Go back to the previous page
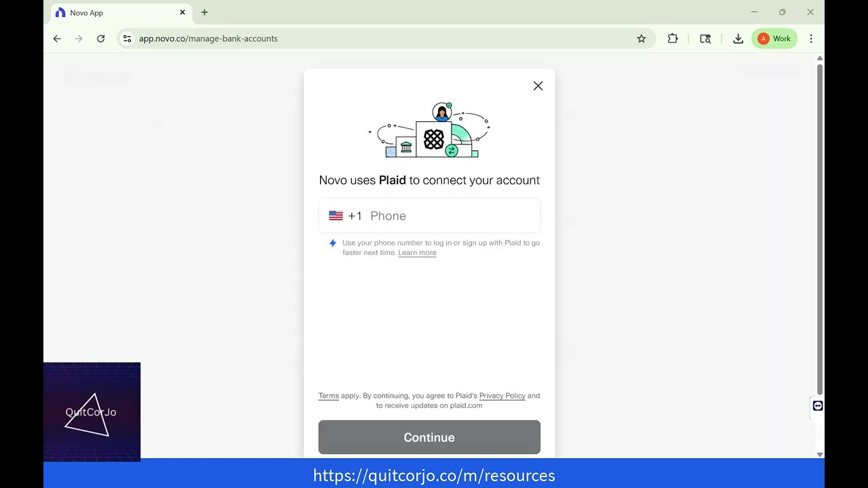Viewport: 868px width, 488px height. coord(57,39)
